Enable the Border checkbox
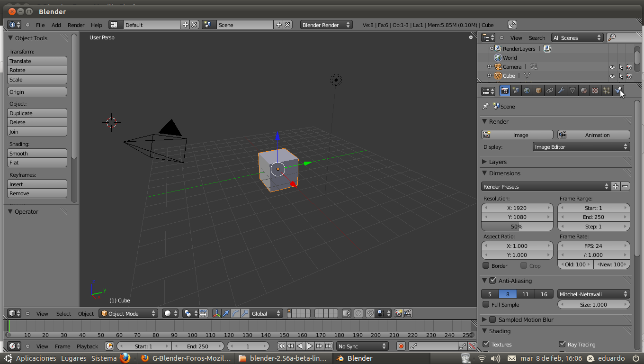 (x=486, y=266)
